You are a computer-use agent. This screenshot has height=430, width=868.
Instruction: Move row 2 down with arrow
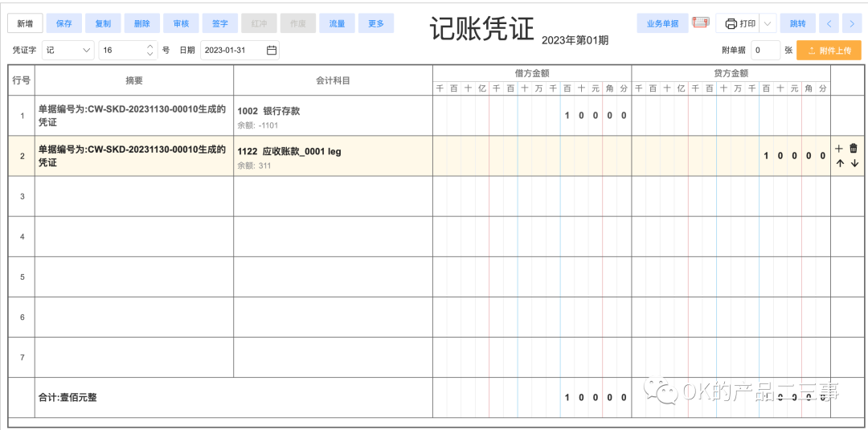point(854,163)
